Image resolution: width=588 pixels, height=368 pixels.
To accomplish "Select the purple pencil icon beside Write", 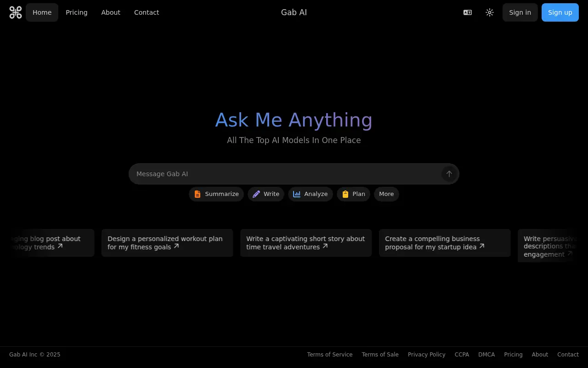I will click(256, 194).
